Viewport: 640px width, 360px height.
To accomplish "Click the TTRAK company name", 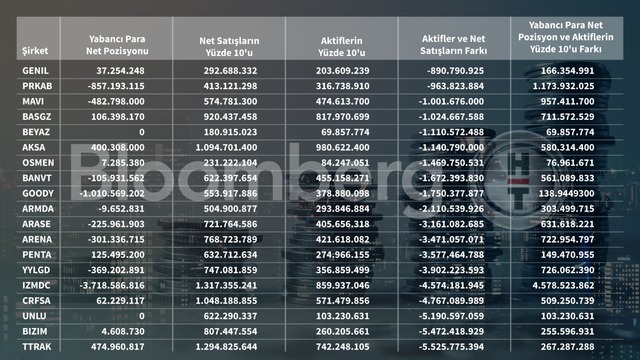I will point(37,347).
